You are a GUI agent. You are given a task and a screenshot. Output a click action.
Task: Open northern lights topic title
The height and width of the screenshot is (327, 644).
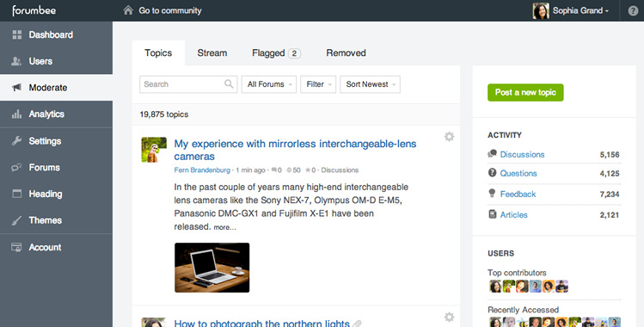pos(261,324)
